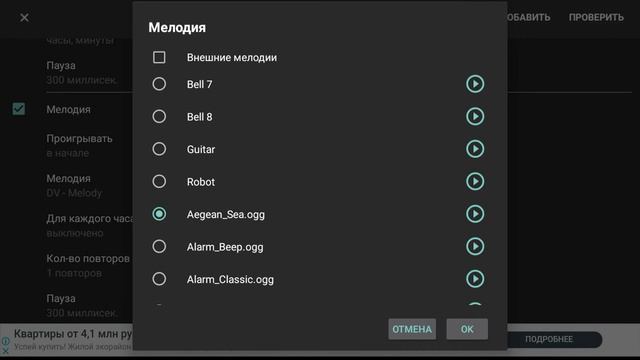Select the Alarm_Beep.ogg option

(x=159, y=247)
